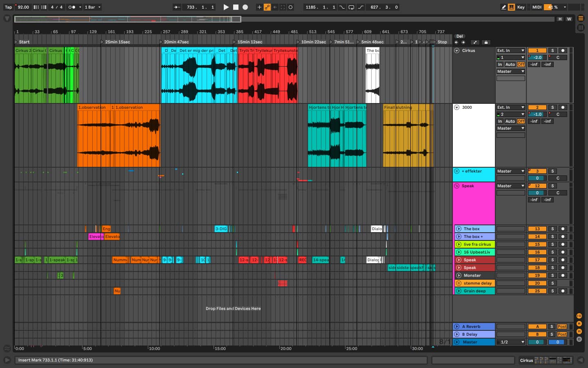Open the Master track 1/2 output dropdown

[x=510, y=342]
